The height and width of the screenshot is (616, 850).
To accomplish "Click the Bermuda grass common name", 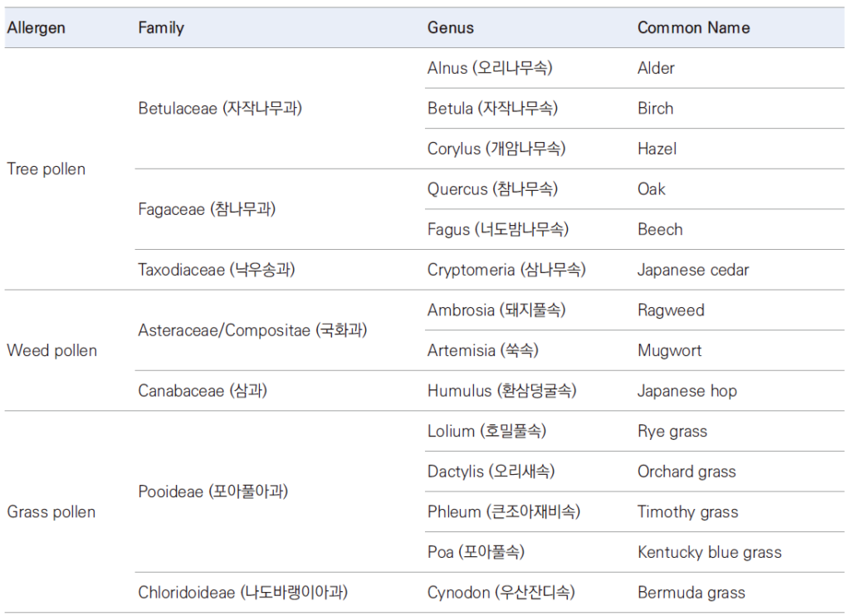I will click(x=691, y=593).
